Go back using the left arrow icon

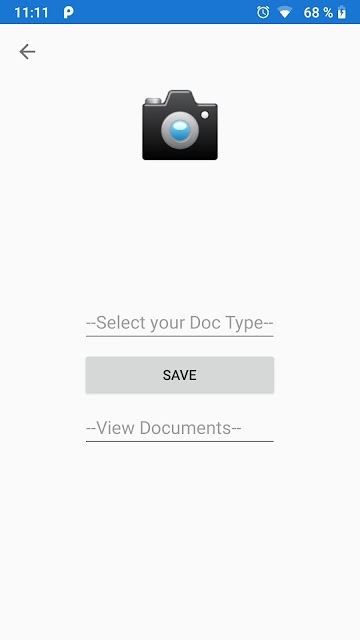[27, 52]
